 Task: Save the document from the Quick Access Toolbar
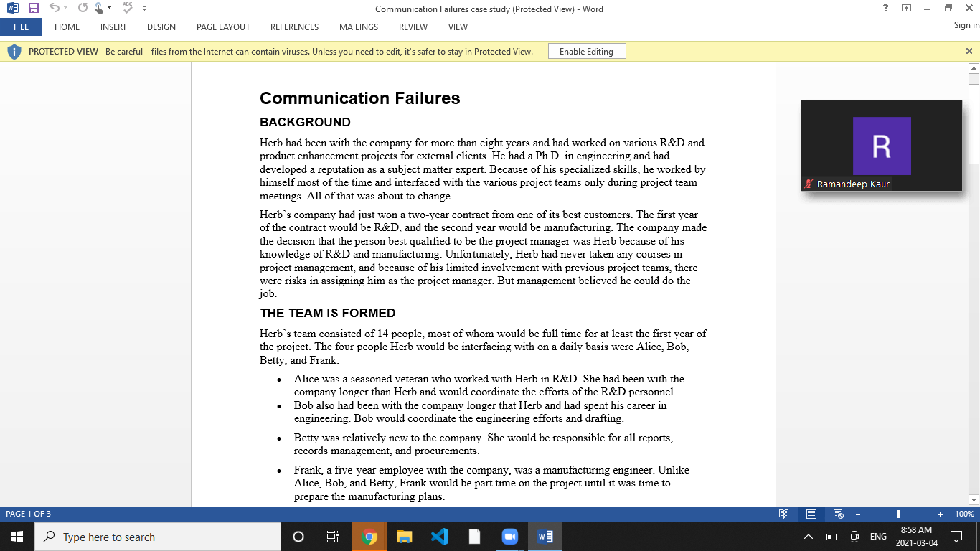(33, 8)
